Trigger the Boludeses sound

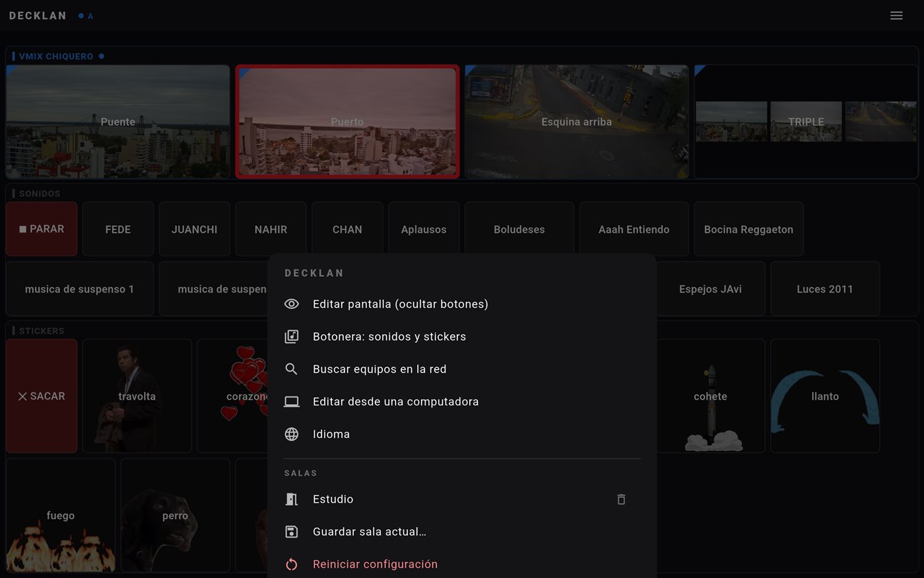[519, 229]
